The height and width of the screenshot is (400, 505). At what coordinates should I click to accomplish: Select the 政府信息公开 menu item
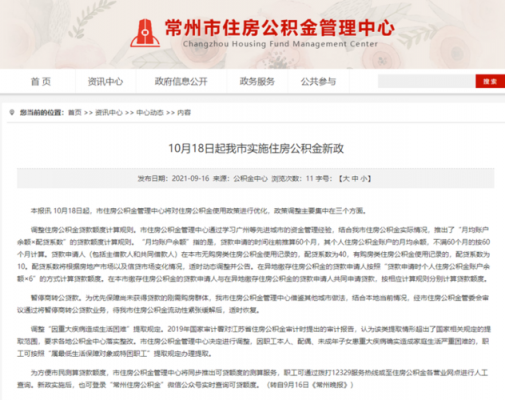181,81
